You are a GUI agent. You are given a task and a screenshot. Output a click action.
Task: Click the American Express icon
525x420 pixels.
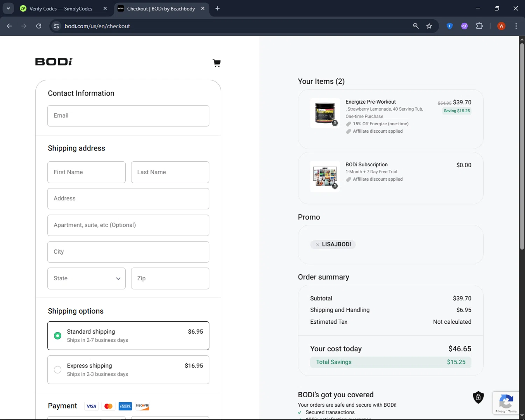click(125, 406)
